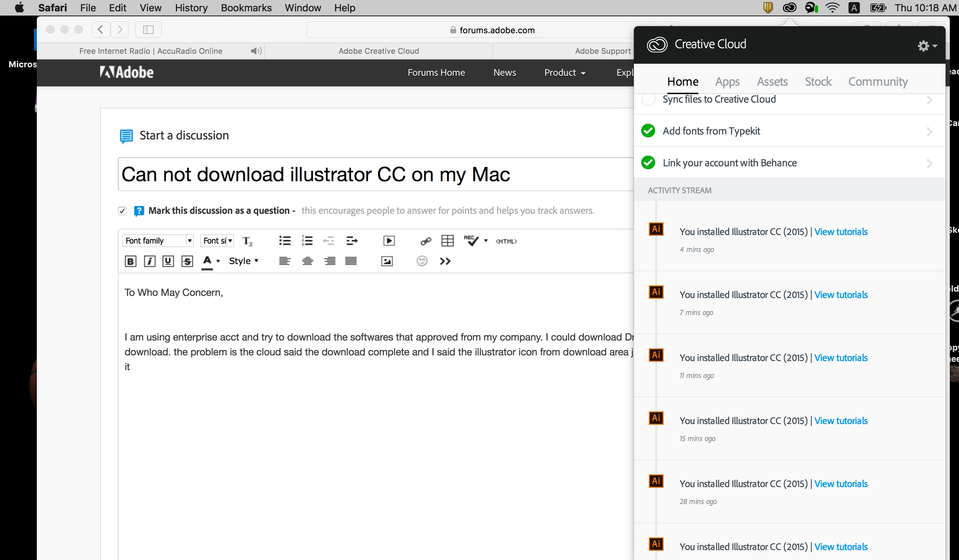
Task: Open the Safari File menu
Action: [x=88, y=7]
